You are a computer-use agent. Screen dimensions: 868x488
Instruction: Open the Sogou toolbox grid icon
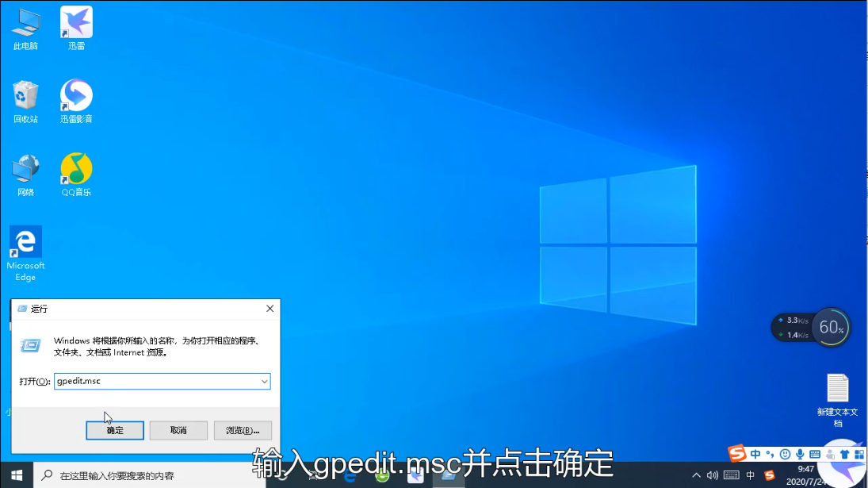(x=859, y=453)
